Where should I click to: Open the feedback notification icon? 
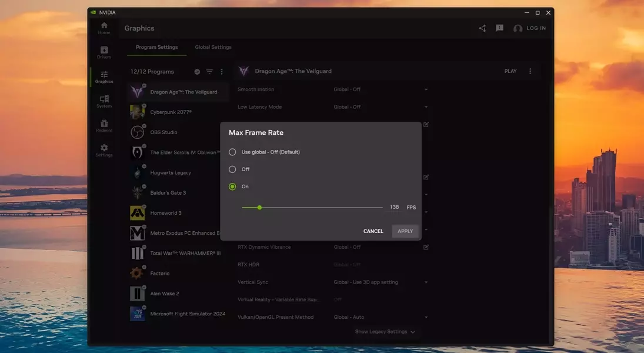click(499, 28)
